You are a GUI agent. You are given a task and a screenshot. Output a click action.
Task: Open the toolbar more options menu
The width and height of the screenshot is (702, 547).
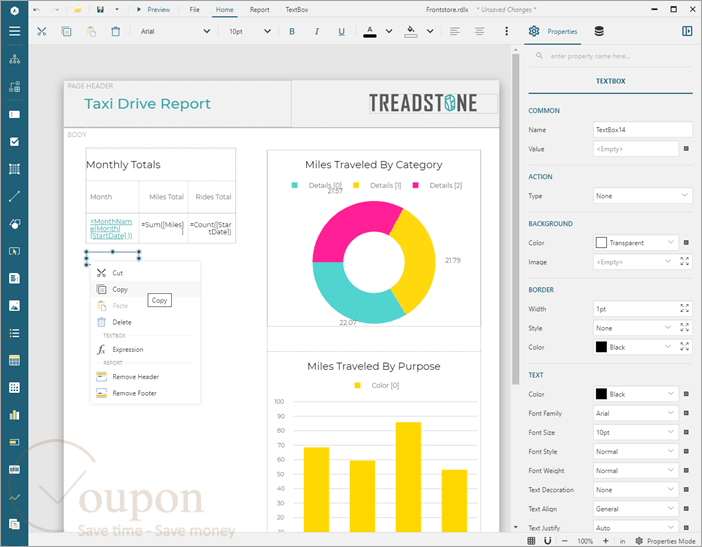pos(506,31)
